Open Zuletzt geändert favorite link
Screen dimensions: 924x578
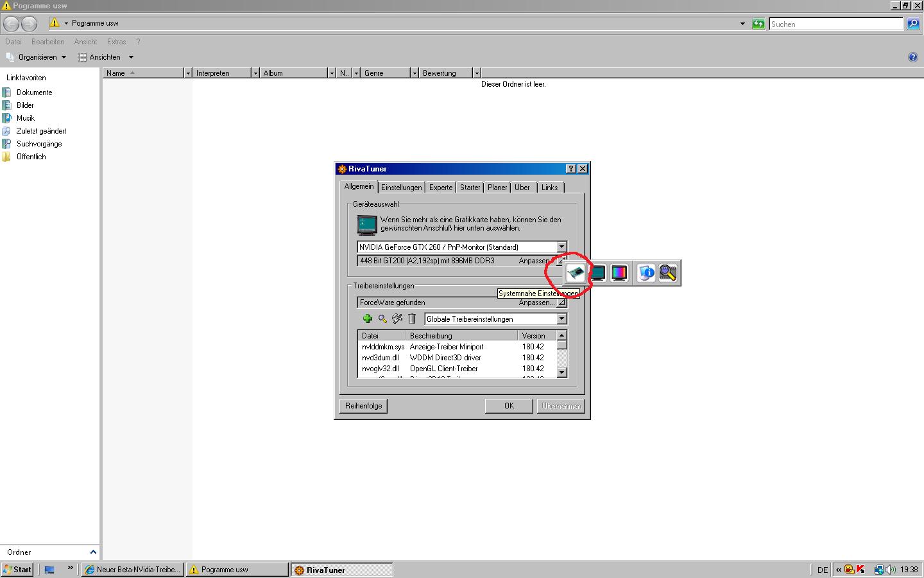41,131
